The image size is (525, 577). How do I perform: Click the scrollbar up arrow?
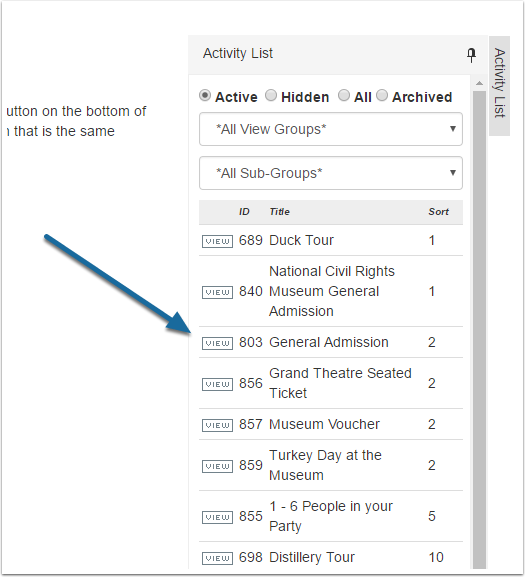click(x=479, y=84)
